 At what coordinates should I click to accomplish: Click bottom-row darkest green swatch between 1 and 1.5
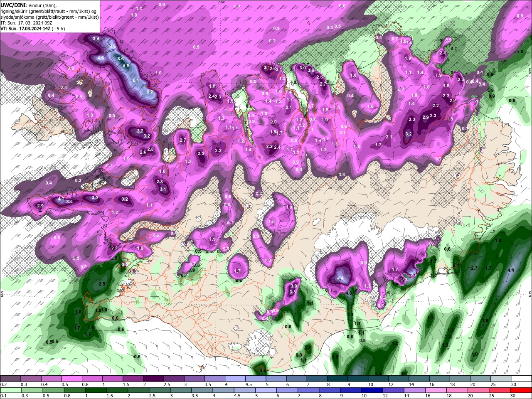[x=96, y=390]
